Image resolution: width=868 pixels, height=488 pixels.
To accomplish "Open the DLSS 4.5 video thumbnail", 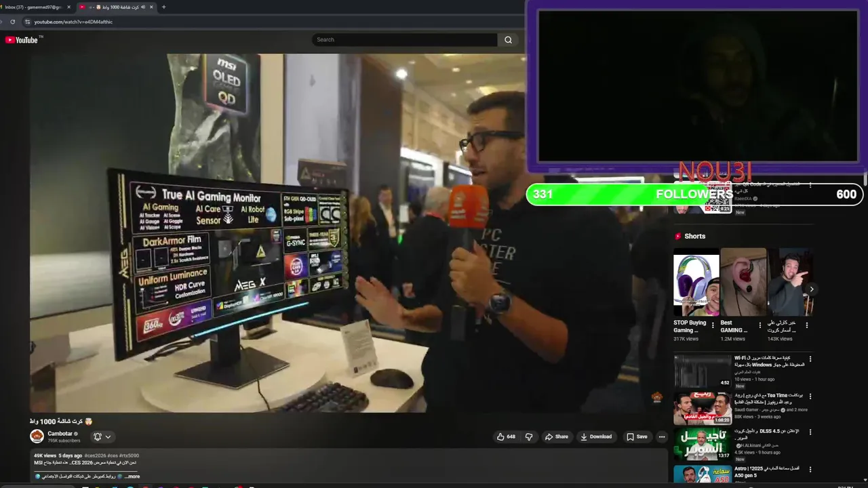I will click(703, 445).
